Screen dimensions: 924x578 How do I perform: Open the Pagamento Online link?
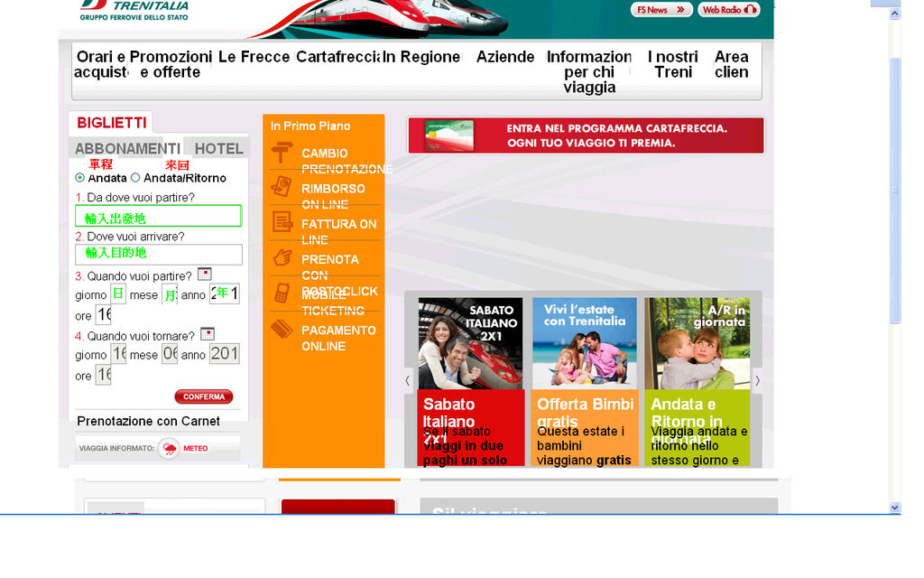click(x=338, y=338)
